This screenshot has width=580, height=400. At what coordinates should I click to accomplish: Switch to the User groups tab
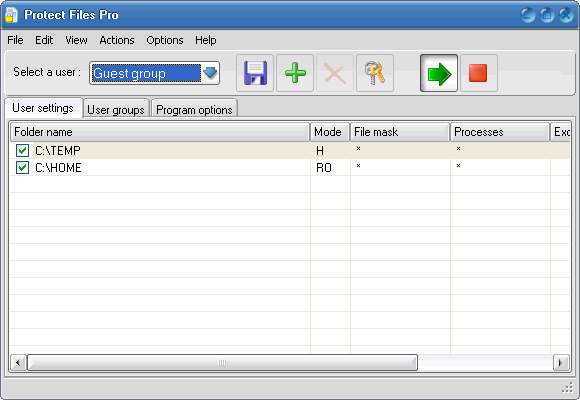click(116, 110)
